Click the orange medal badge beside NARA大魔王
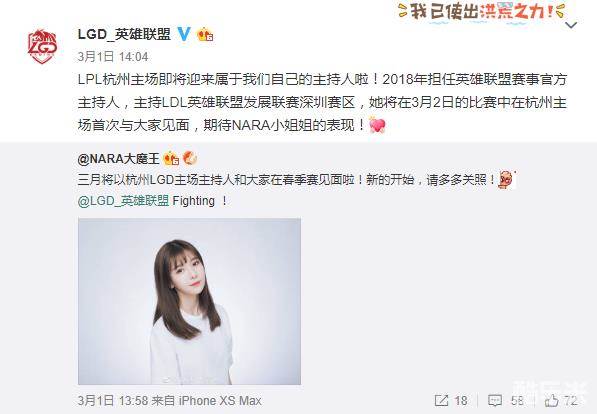The height and width of the screenshot is (414, 597). (x=190, y=158)
